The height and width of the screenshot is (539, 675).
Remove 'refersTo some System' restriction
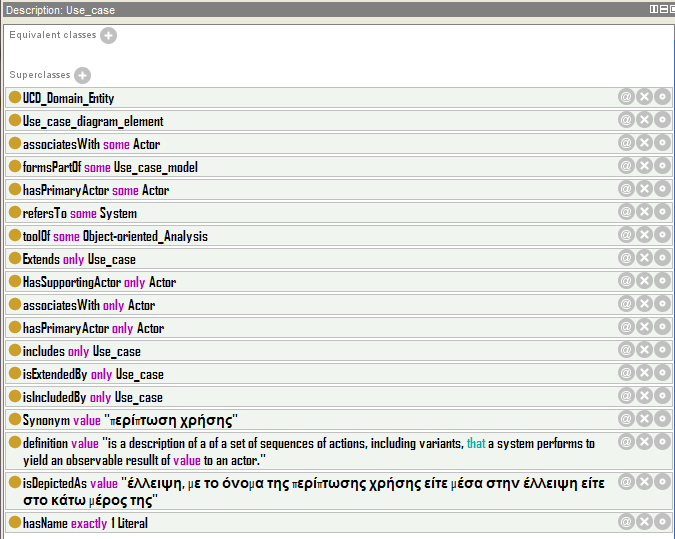tap(644, 212)
